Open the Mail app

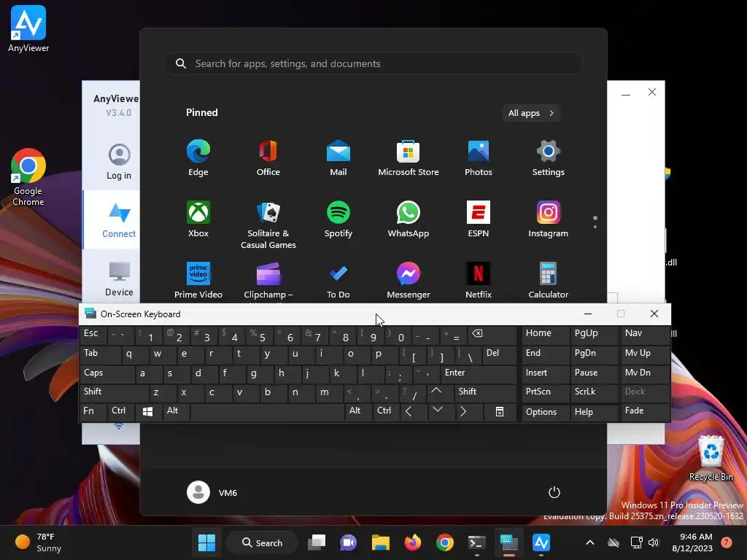[x=338, y=158]
